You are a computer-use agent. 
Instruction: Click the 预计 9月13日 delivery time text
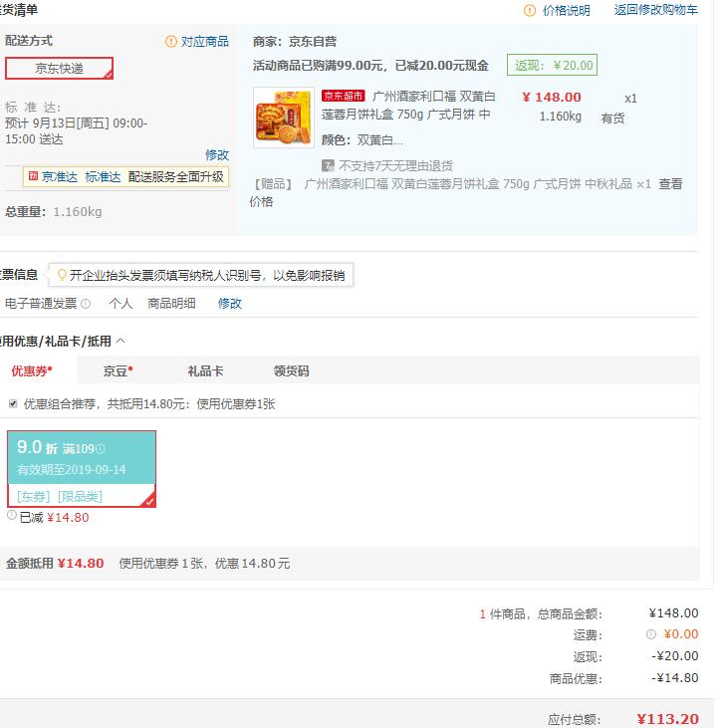point(76,131)
